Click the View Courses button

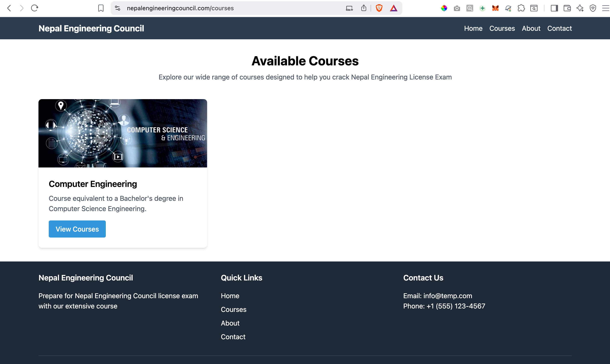tap(77, 229)
